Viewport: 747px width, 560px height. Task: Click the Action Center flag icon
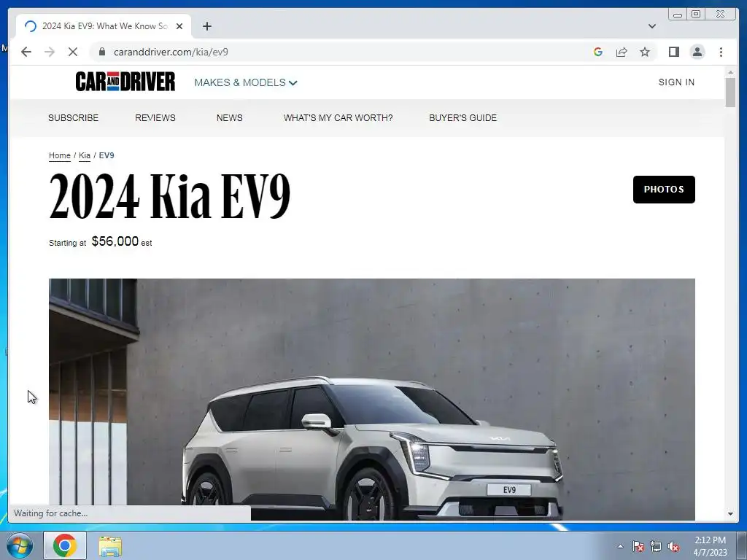638,547
